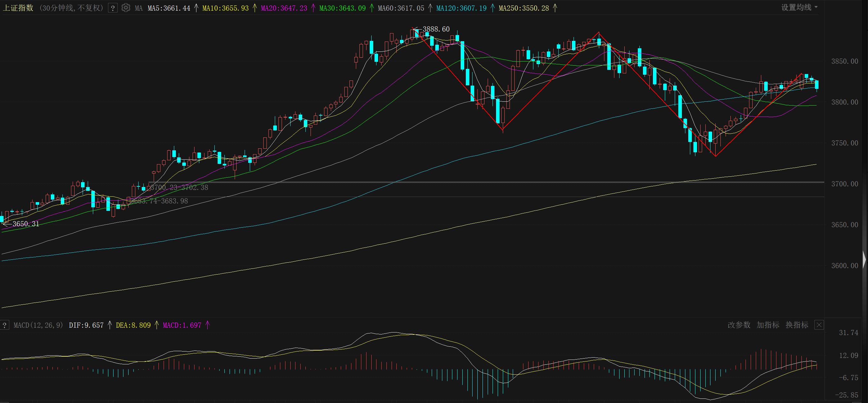Click the MA help question-mark icon
Image resolution: width=868 pixels, height=403 pixels.
pyautogui.click(x=113, y=8)
